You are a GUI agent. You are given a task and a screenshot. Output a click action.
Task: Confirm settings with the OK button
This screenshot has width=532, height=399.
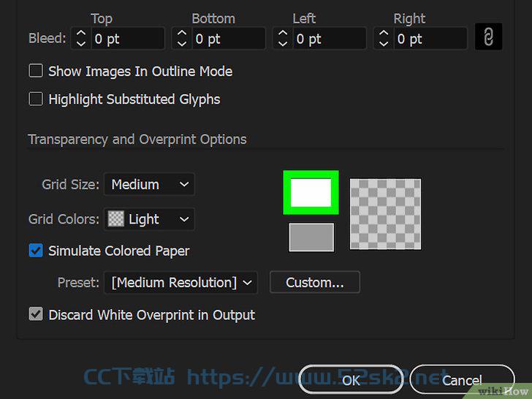(351, 380)
